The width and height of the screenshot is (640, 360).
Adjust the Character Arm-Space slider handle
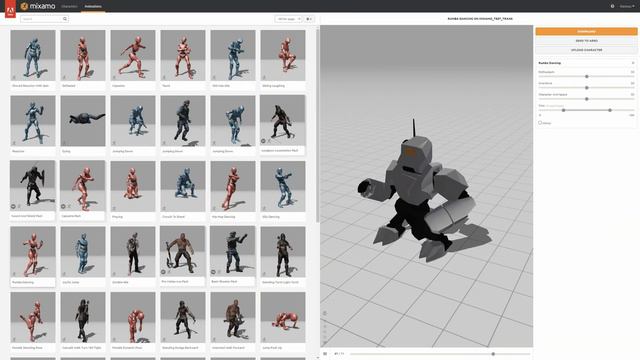point(587,99)
